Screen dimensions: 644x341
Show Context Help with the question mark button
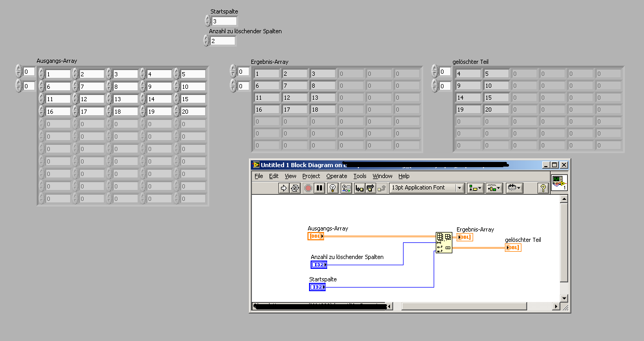543,188
